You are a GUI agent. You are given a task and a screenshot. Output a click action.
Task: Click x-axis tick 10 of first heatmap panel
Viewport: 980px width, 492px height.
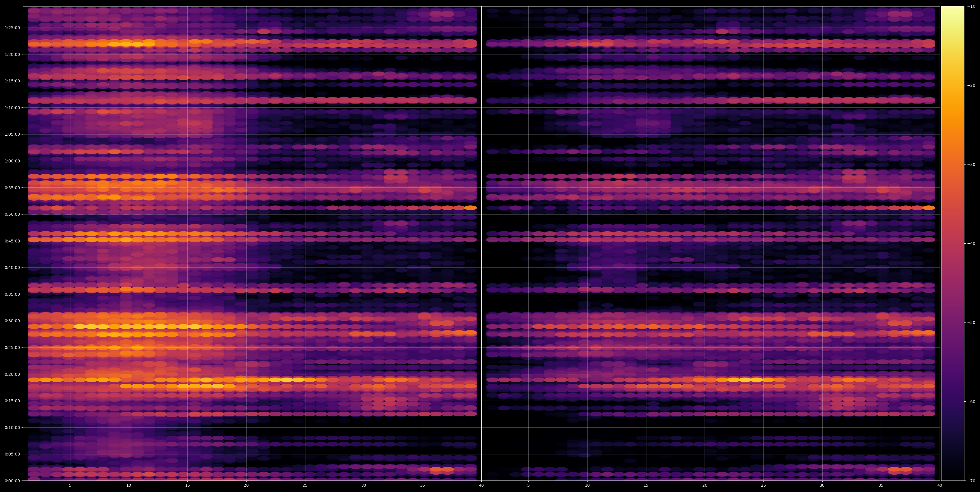pos(129,486)
